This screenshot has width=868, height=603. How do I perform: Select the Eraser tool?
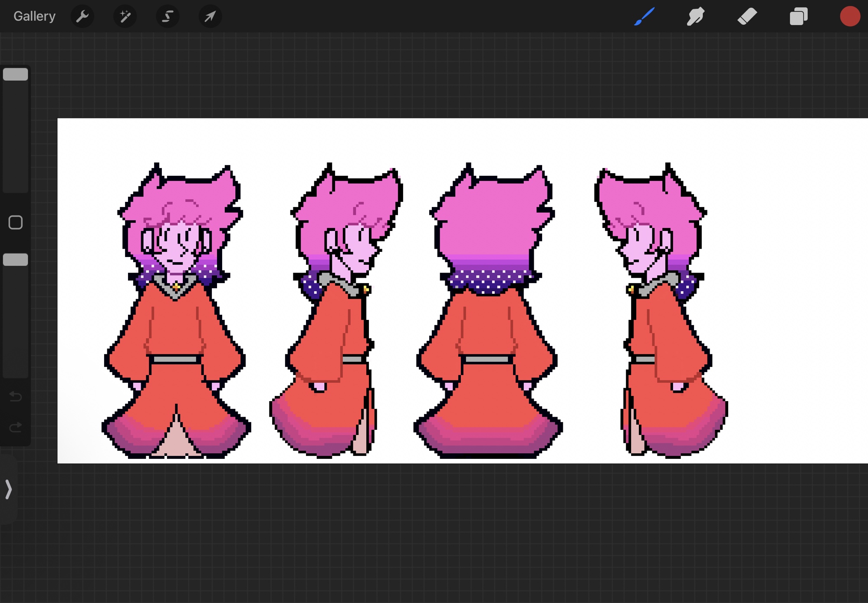[747, 16]
